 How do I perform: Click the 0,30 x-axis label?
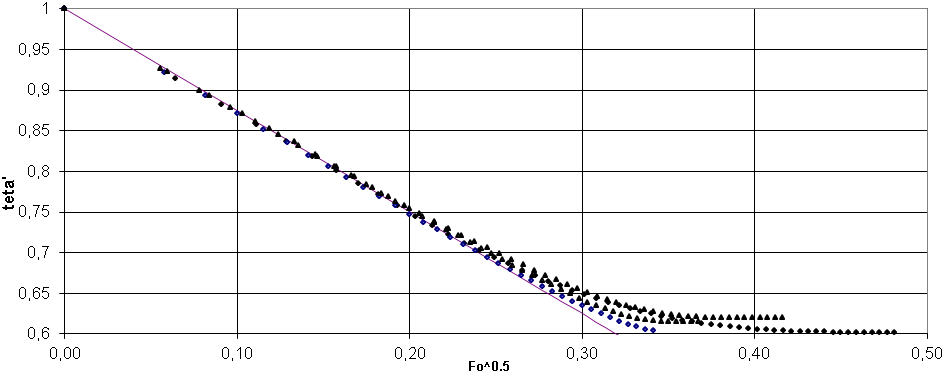point(582,349)
